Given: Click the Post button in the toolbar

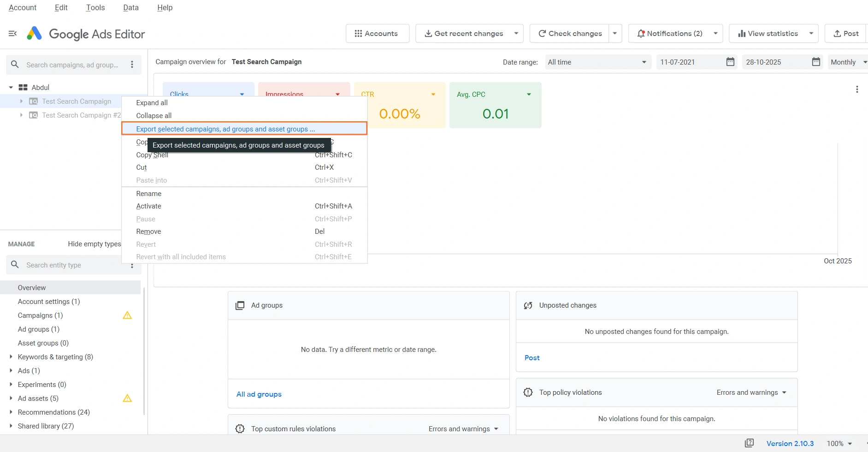Looking at the screenshot, I should coord(846,34).
